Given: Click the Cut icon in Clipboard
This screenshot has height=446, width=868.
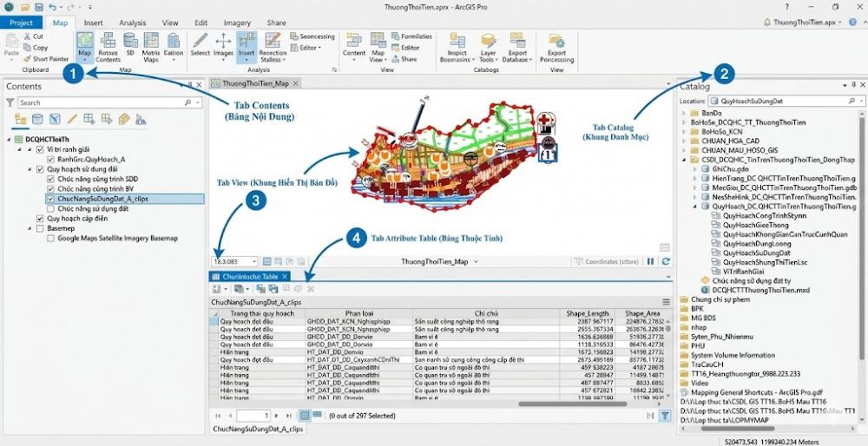Looking at the screenshot, I should click(x=27, y=36).
